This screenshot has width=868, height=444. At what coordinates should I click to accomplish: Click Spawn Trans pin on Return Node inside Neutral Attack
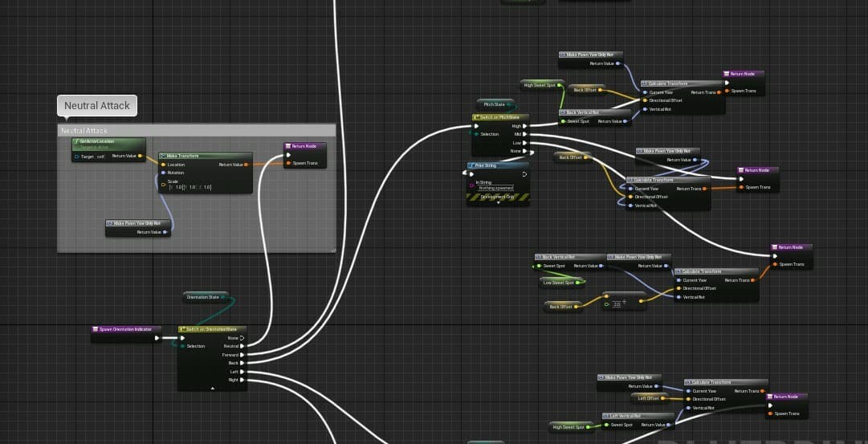(x=288, y=163)
